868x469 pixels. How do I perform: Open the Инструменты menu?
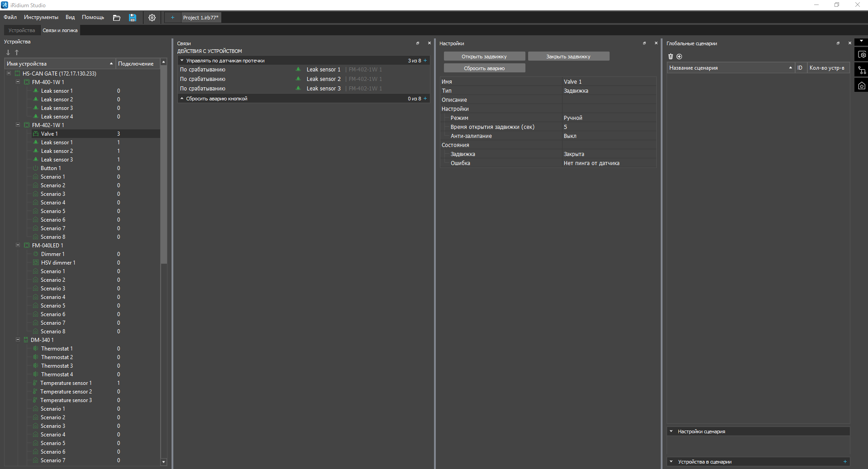(x=41, y=17)
